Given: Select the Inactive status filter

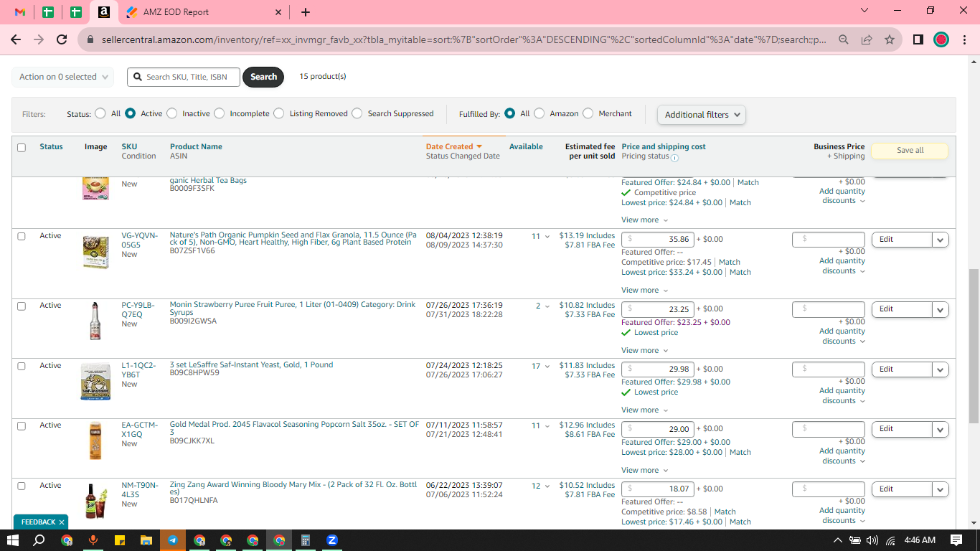Looking at the screenshot, I should 172,113.
